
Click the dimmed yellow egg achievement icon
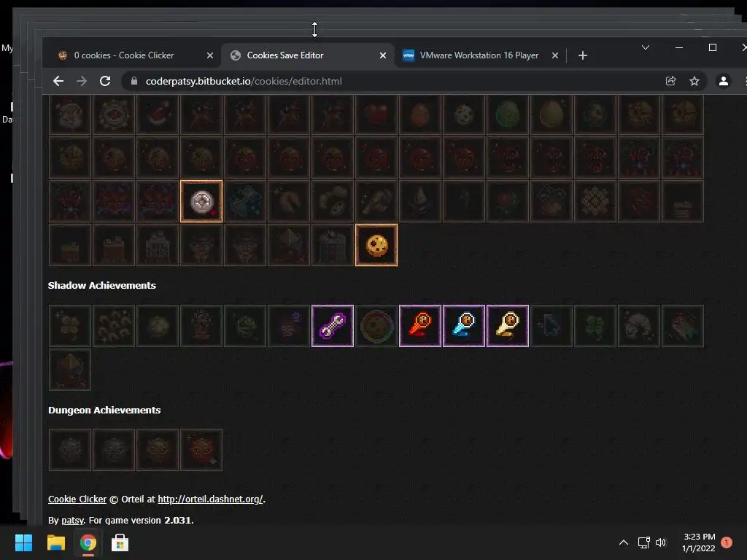click(x=551, y=114)
